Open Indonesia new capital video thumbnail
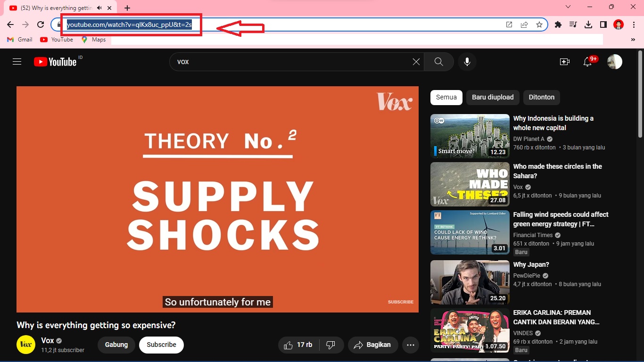644x362 pixels. tap(470, 136)
